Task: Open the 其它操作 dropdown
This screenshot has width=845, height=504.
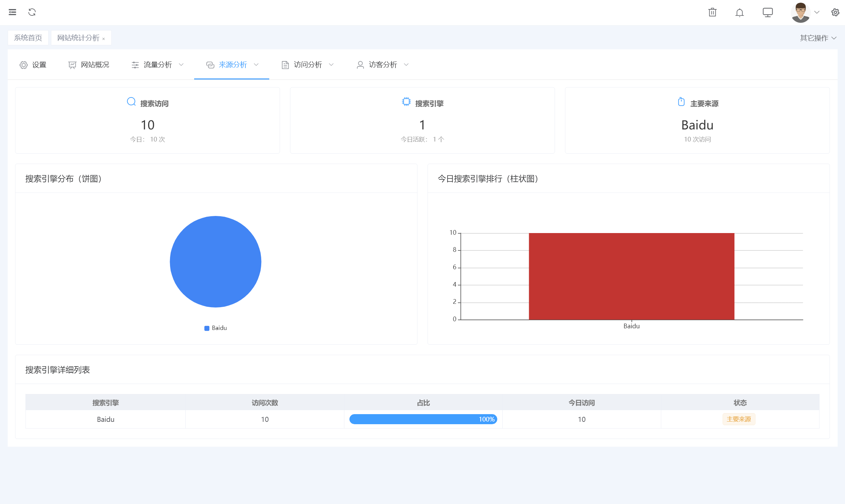Action: point(818,38)
